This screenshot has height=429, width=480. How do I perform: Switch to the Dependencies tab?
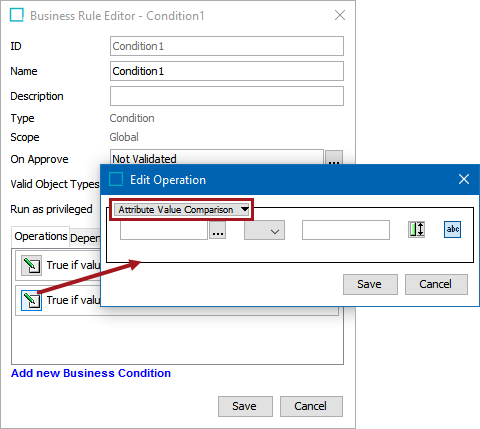coord(85,238)
